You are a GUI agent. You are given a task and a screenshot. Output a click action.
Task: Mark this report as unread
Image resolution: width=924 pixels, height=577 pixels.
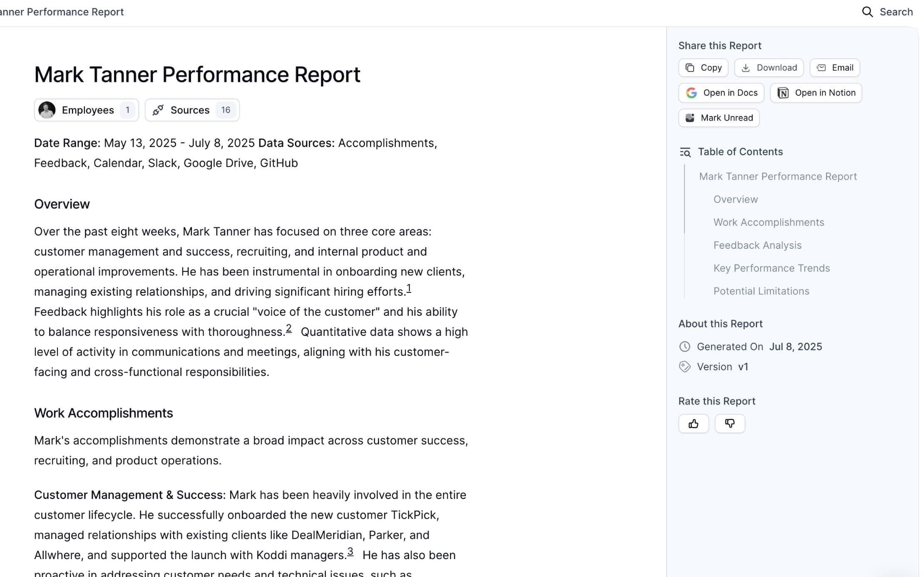click(x=719, y=118)
